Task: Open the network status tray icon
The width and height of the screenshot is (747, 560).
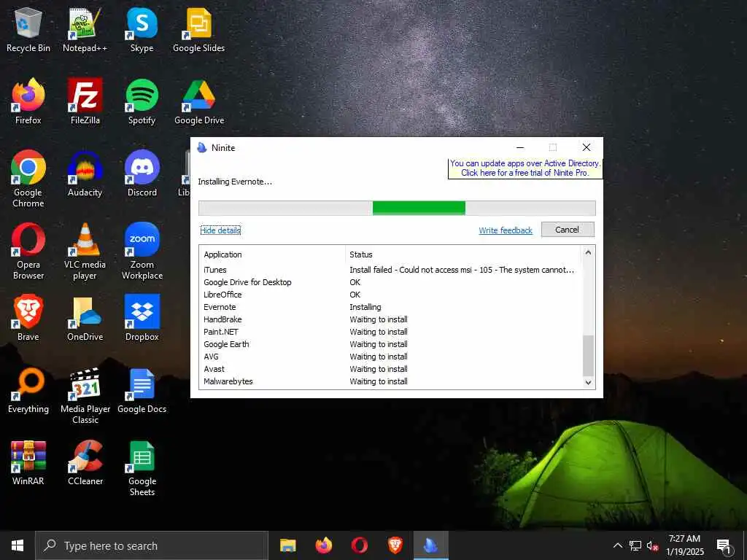Action: pos(635,545)
